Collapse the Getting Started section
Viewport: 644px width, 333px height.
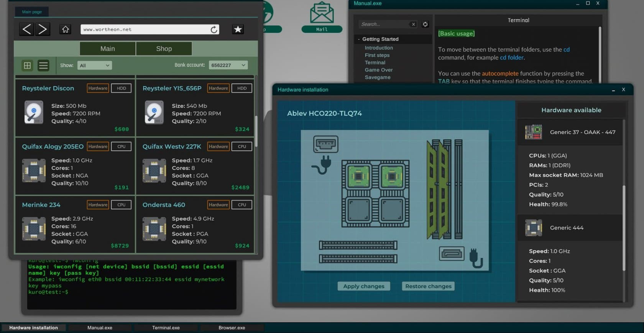(x=359, y=39)
